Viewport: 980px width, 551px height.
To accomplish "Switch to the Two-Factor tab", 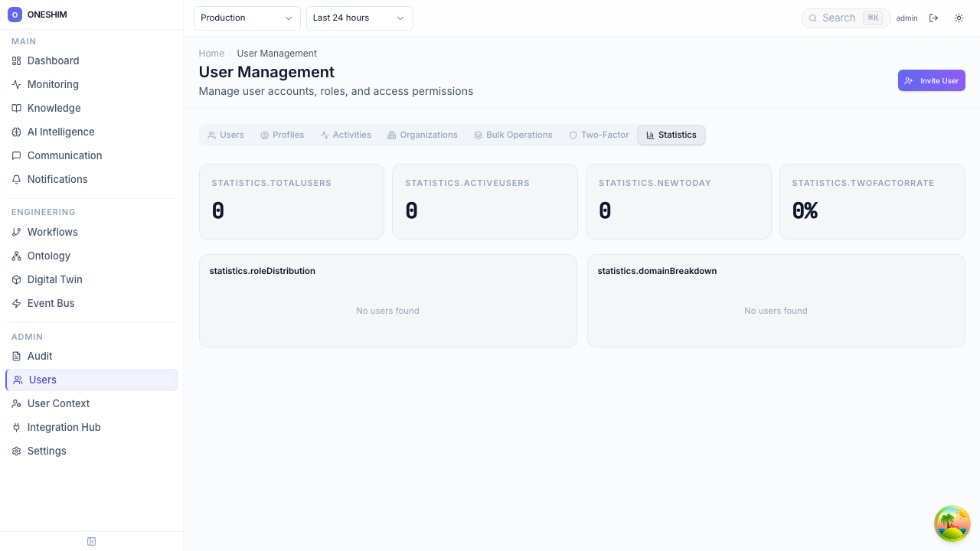I will pos(599,135).
